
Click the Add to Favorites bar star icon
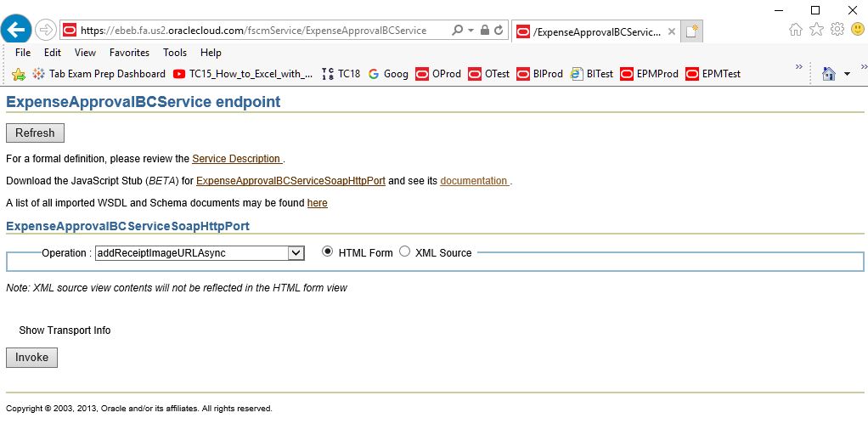pos(19,74)
